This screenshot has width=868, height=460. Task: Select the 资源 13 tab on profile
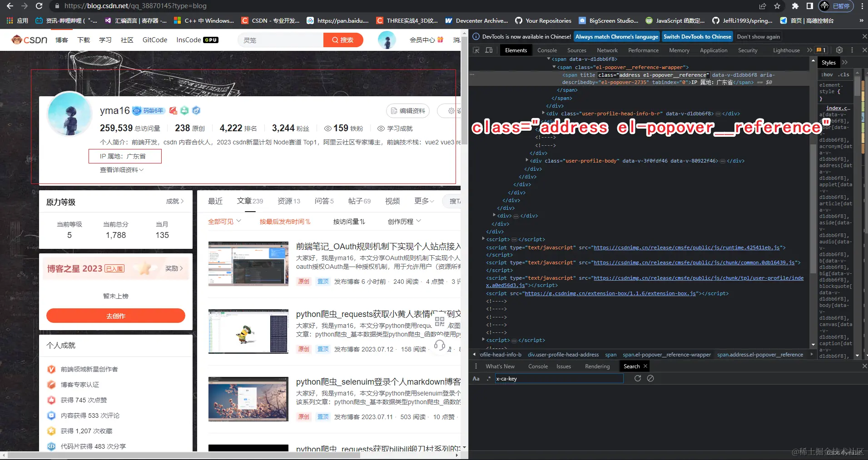point(289,201)
